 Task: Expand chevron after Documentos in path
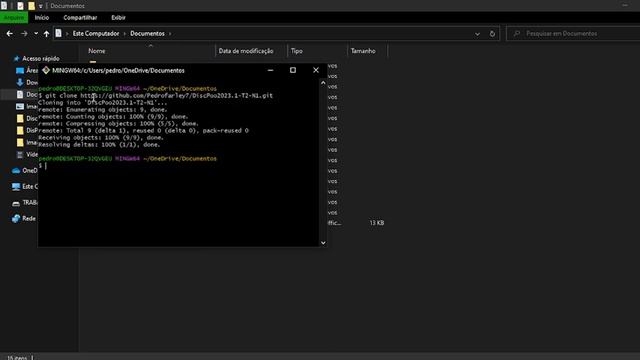[170, 33]
